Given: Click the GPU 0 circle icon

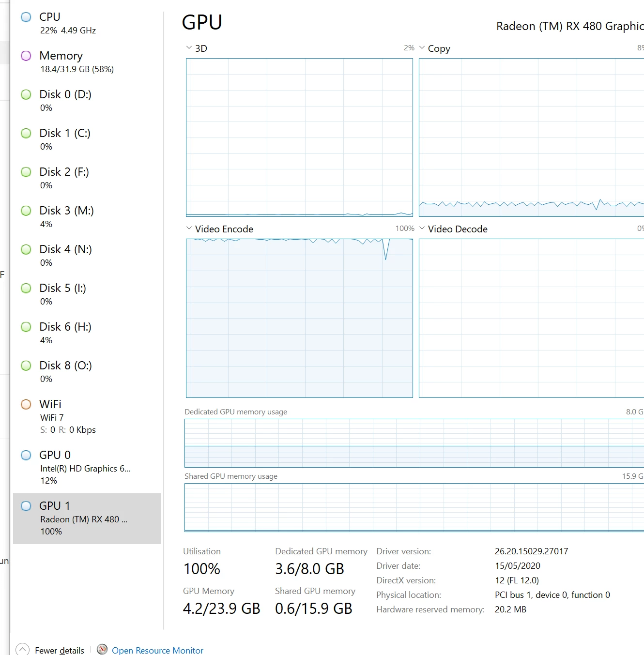Looking at the screenshot, I should pyautogui.click(x=26, y=455).
